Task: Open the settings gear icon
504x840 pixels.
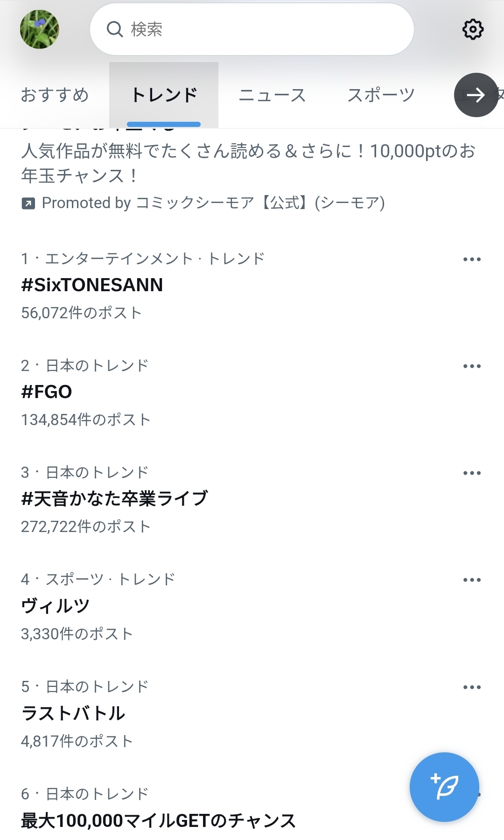Action: pos(473,29)
